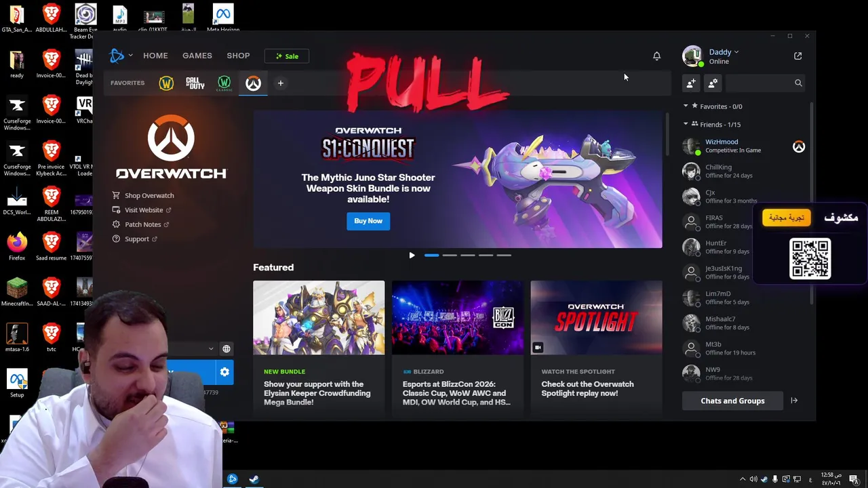Select friend WizHmood in list
This screenshot has height=488, width=868.
point(745,146)
